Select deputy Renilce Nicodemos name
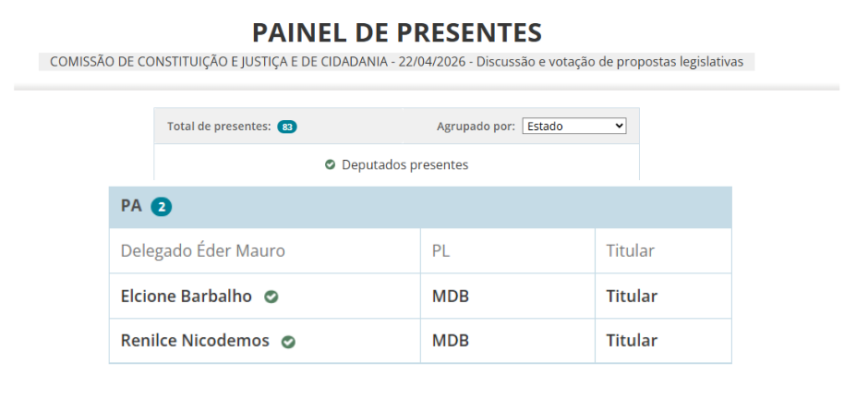This screenshot has height=400, width=868. tap(195, 341)
